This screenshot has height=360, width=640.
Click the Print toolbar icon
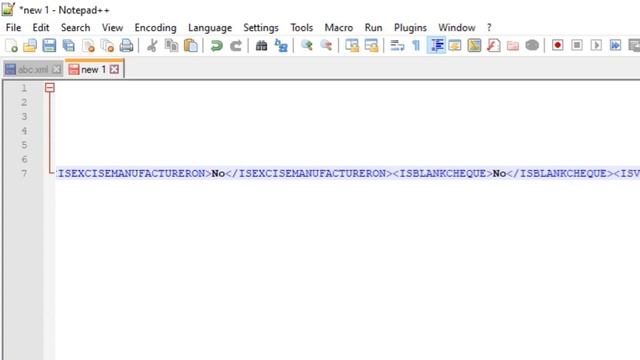click(127, 45)
